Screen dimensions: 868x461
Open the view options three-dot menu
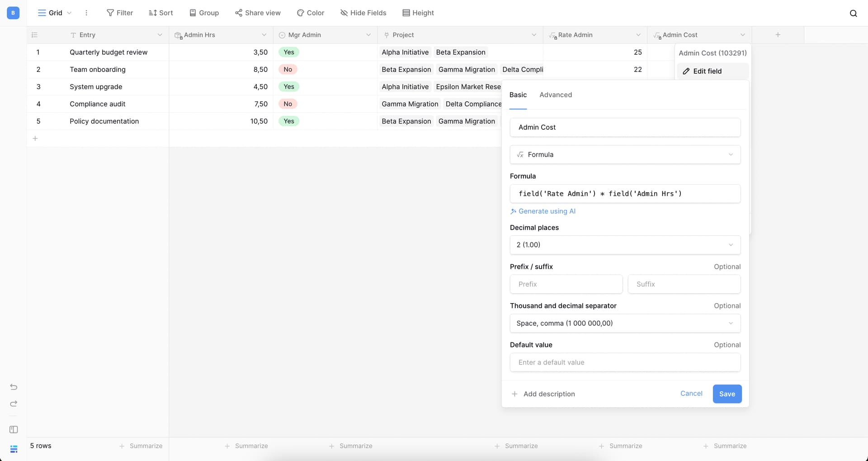[86, 13]
